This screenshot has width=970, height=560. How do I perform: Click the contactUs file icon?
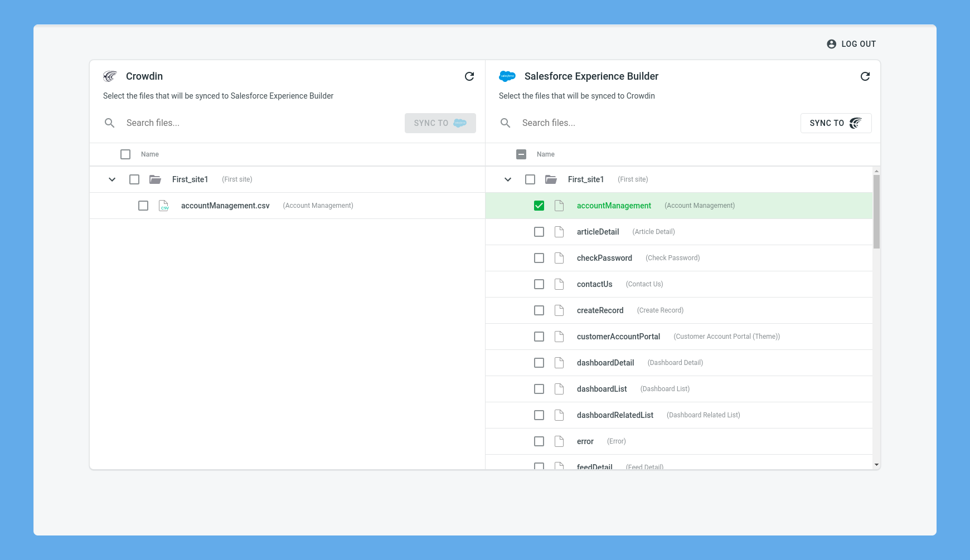click(x=559, y=284)
